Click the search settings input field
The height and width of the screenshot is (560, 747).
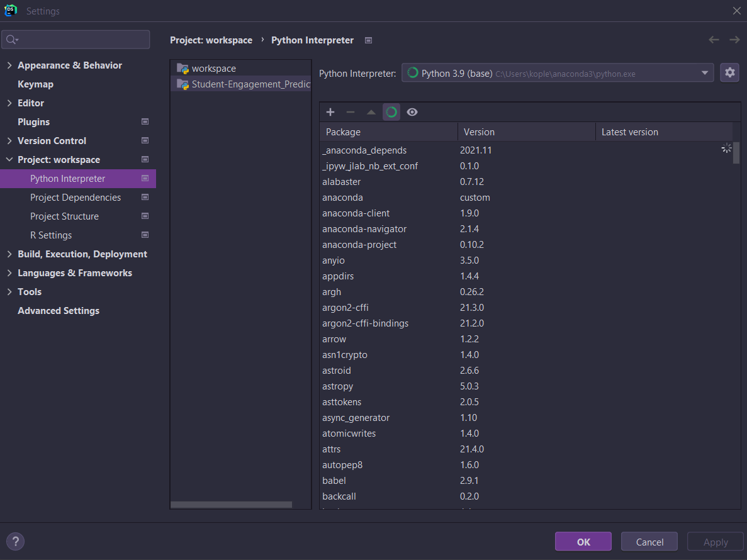(x=76, y=40)
